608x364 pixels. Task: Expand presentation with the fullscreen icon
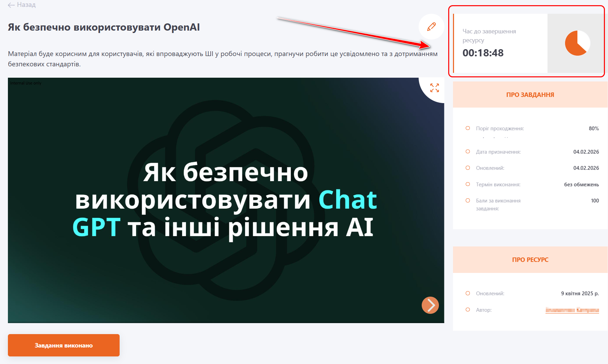tap(434, 88)
